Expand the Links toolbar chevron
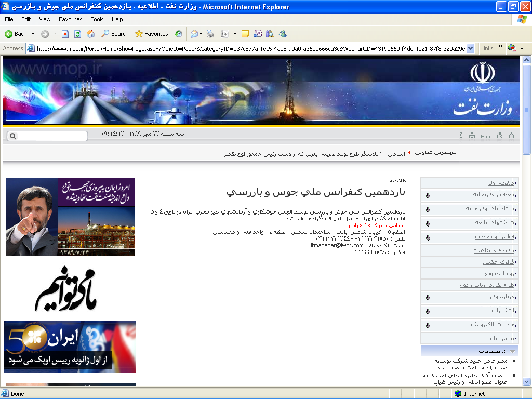532x399 pixels. point(500,46)
